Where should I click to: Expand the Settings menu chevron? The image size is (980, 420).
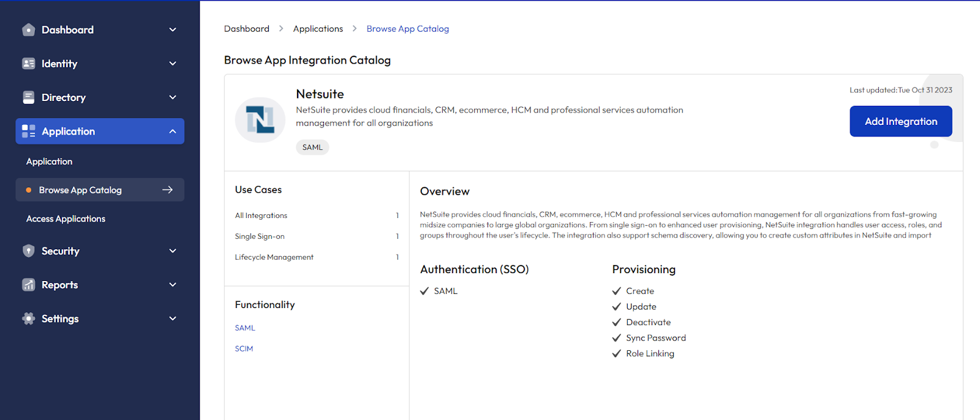(173, 318)
